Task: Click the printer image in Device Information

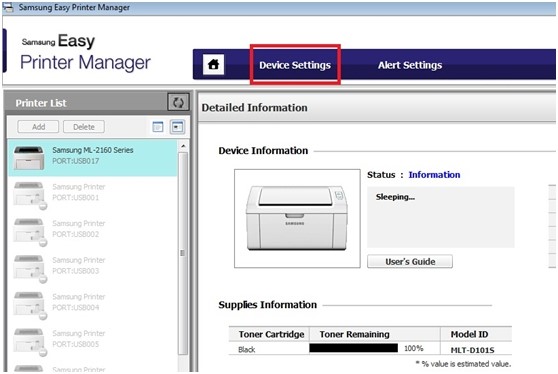Action: click(x=297, y=218)
